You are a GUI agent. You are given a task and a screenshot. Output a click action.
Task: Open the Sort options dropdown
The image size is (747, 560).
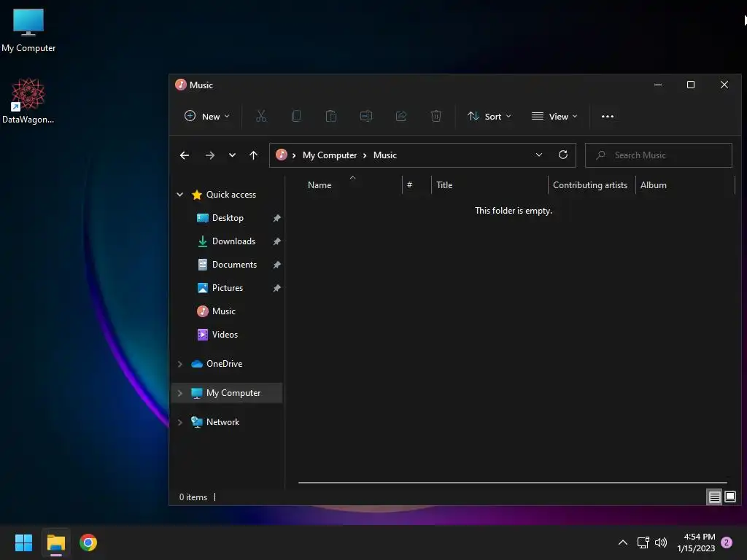(489, 116)
